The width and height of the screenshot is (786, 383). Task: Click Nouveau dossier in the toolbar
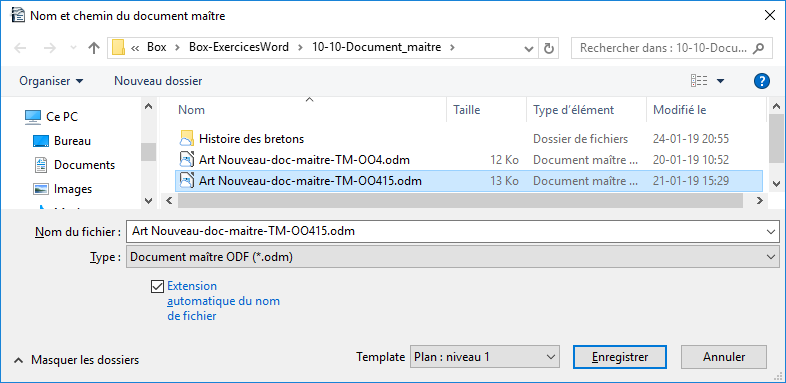coord(158,81)
